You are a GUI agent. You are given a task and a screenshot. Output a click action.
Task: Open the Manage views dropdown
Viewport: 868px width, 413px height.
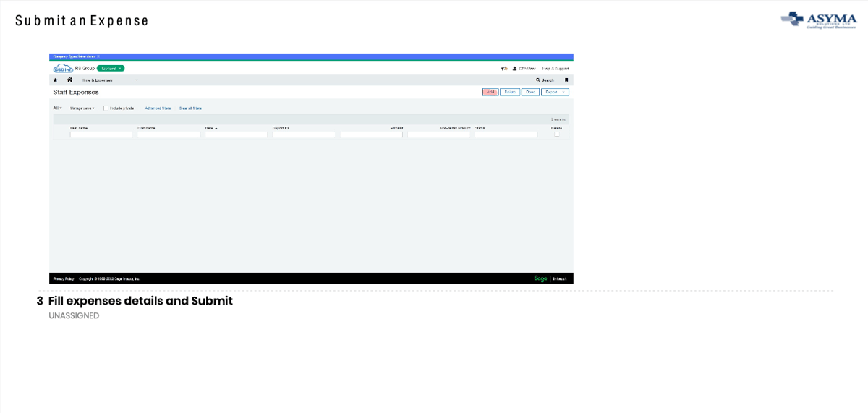click(x=82, y=108)
